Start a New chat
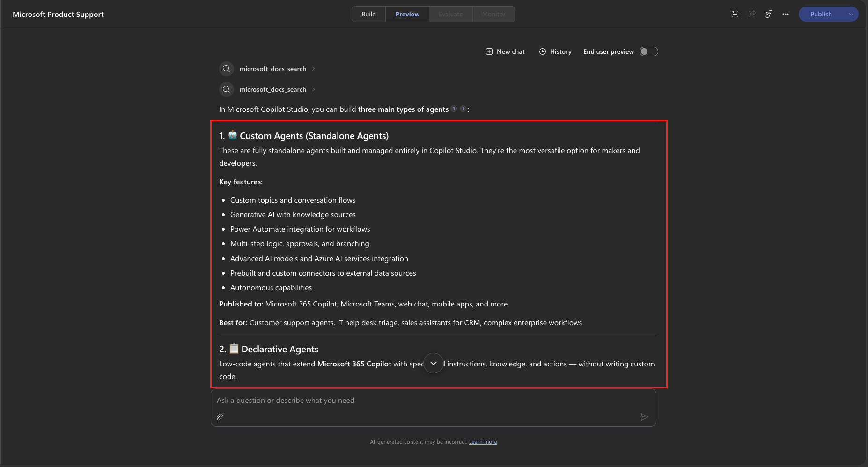This screenshot has width=868, height=467. [505, 51]
